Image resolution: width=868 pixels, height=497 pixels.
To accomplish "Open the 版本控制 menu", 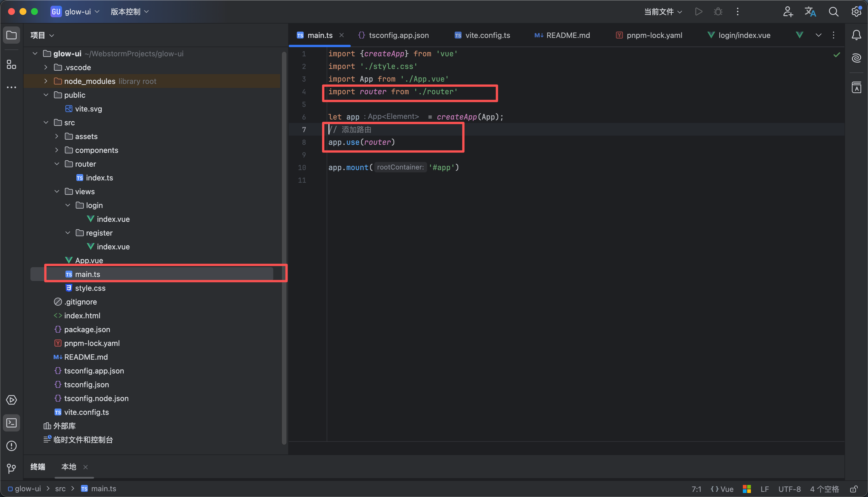I will (130, 11).
